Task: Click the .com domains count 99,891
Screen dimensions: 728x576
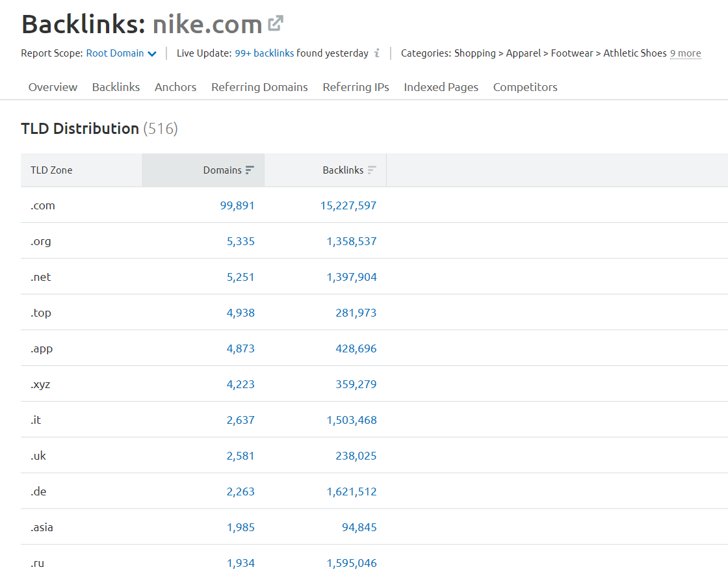Action: [x=237, y=205]
